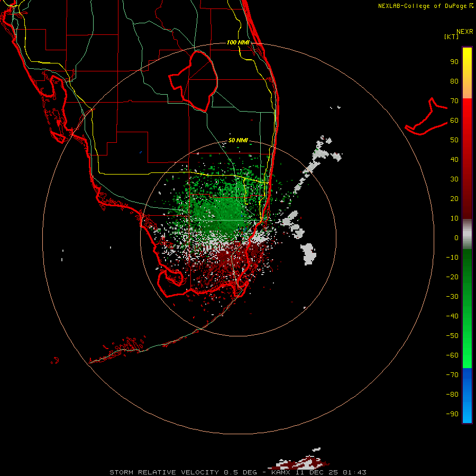Image resolution: width=476 pixels, height=476 pixels.
Task: Click the -10 value on velocity scale
Action: [x=452, y=258]
